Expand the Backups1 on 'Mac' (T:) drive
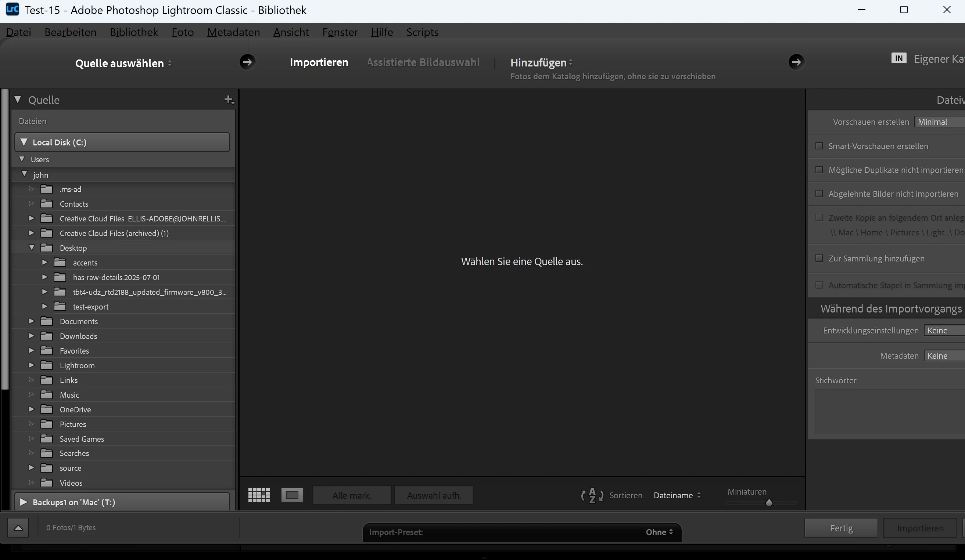 click(24, 502)
